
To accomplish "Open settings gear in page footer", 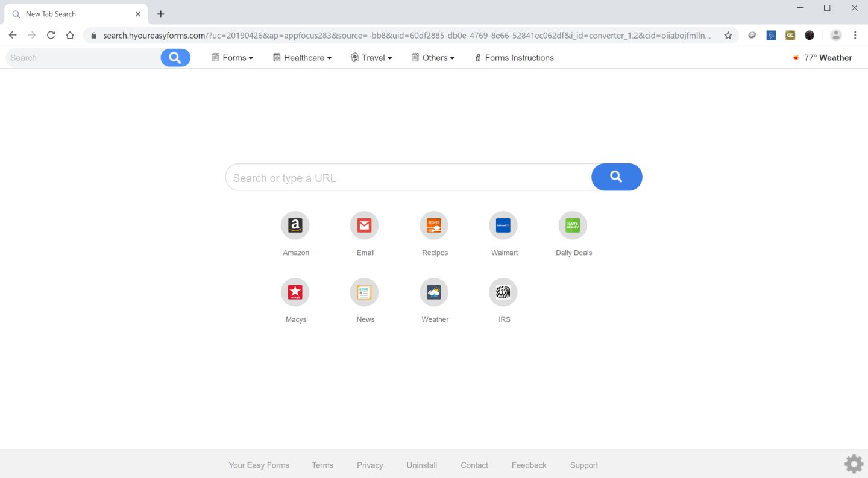I will pos(854,464).
